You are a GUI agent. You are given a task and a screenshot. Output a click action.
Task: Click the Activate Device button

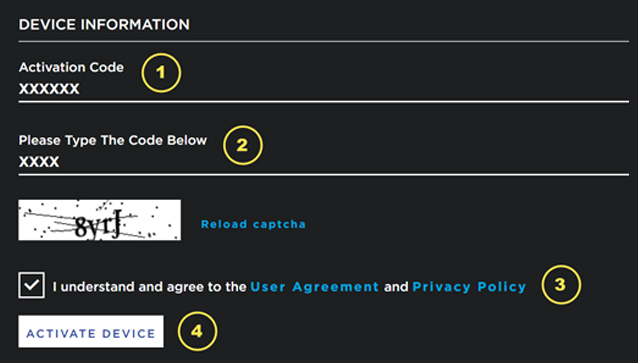[x=91, y=331]
